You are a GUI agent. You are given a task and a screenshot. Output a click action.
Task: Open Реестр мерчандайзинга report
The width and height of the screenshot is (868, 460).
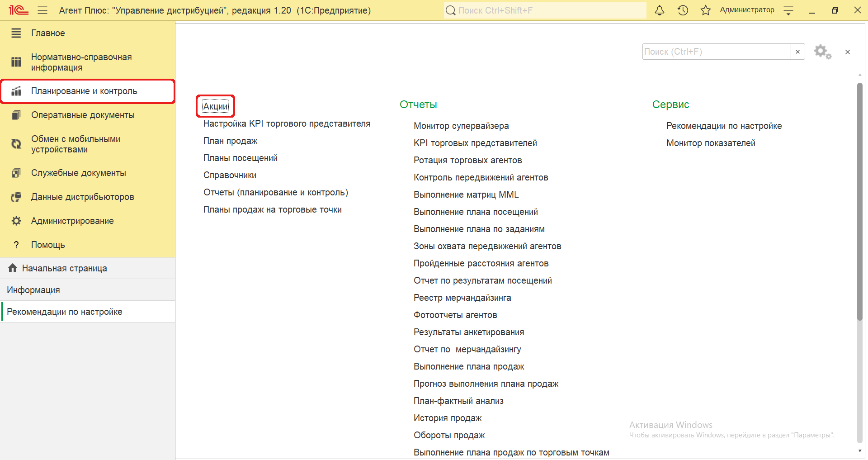coord(462,298)
